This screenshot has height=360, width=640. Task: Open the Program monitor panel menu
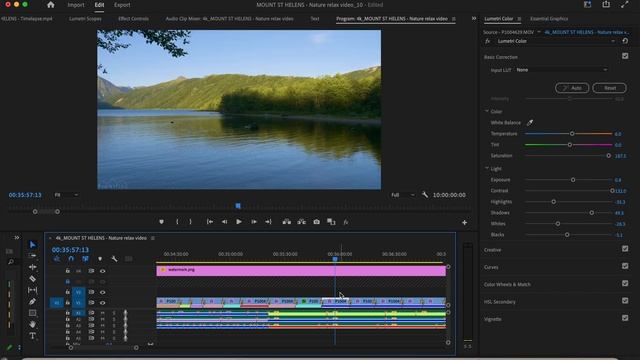pyautogui.click(x=454, y=19)
